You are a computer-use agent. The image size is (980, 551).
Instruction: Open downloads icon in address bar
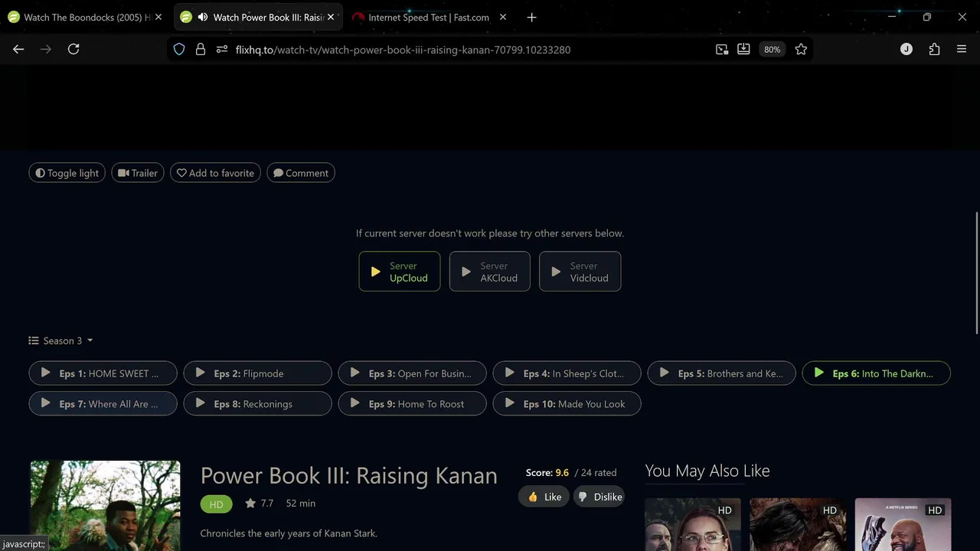tap(743, 49)
